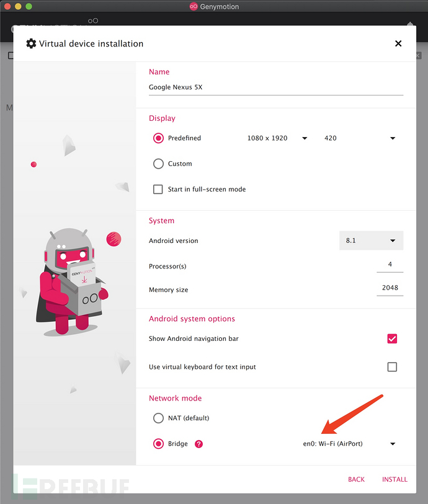Open the 1080 x 1920 resolution dropdown
The height and width of the screenshot is (504, 428).
click(x=277, y=138)
